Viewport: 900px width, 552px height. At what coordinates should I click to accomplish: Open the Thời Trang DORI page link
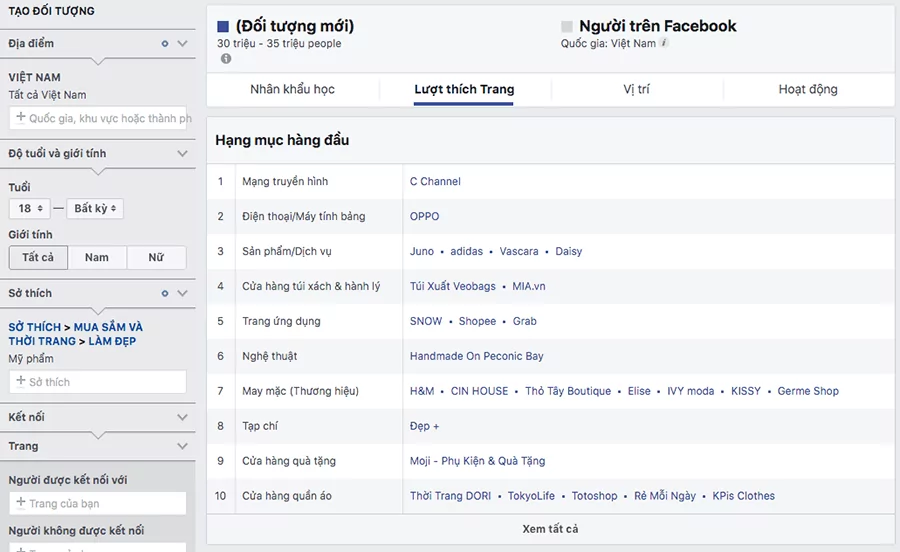point(451,496)
